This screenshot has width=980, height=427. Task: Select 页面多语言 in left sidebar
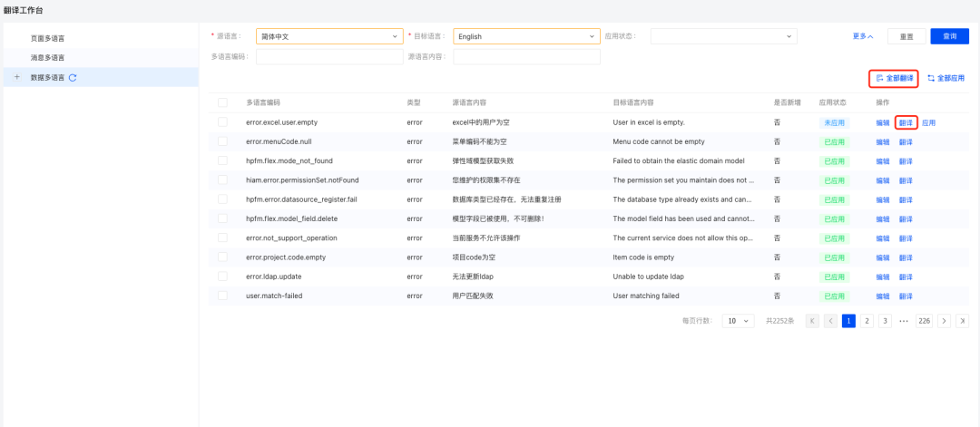point(48,38)
